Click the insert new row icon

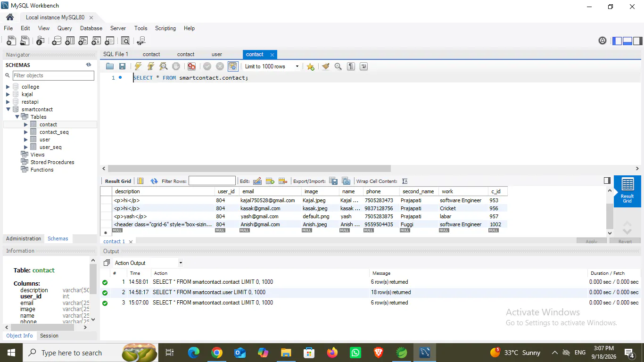tap(270, 181)
